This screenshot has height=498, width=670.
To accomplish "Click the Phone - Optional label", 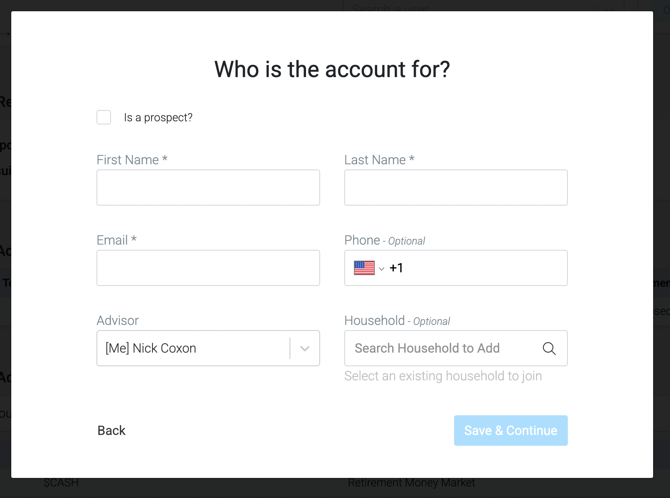I will (x=385, y=240).
